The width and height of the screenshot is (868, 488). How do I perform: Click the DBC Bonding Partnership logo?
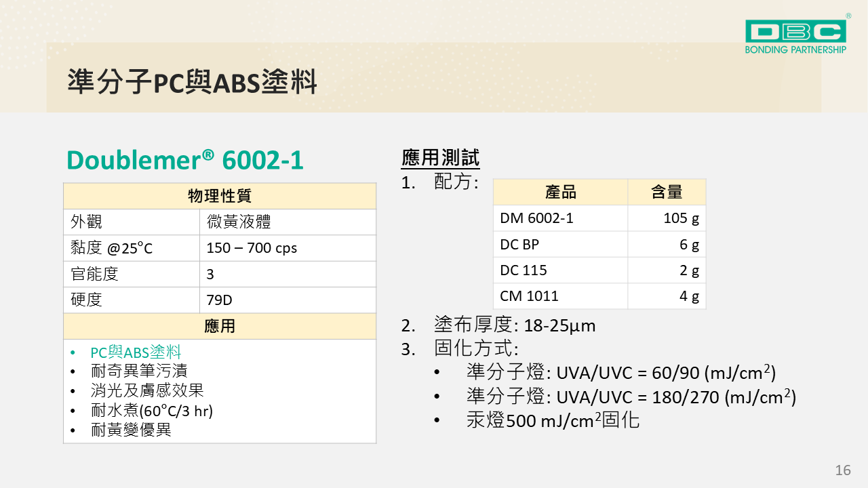[x=795, y=36]
